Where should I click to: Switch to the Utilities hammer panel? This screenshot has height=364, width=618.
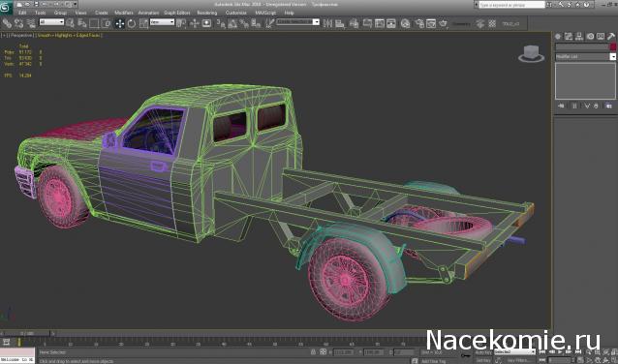611,36
